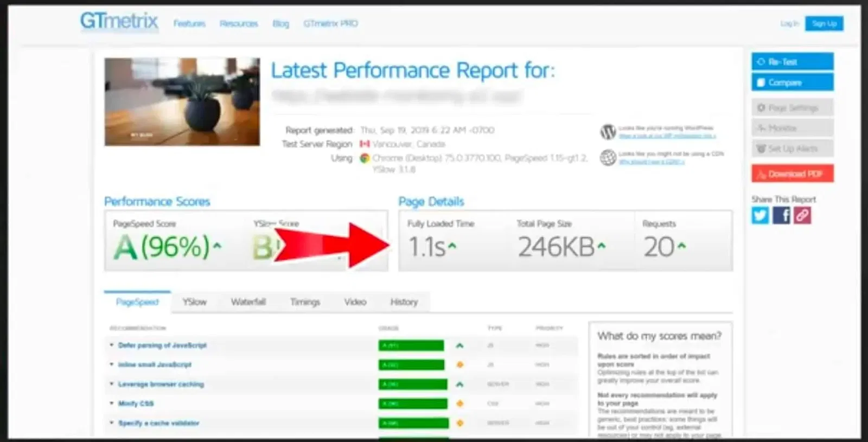This screenshot has height=442, width=868.
Task: Click the Sign Up button
Action: 824,23
